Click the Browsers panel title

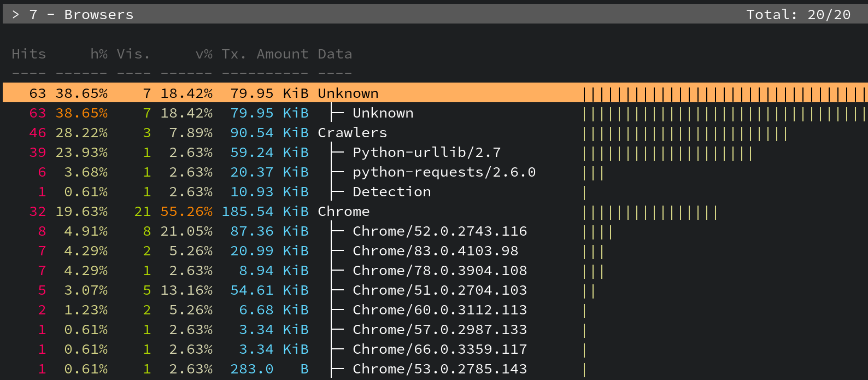coord(98,15)
